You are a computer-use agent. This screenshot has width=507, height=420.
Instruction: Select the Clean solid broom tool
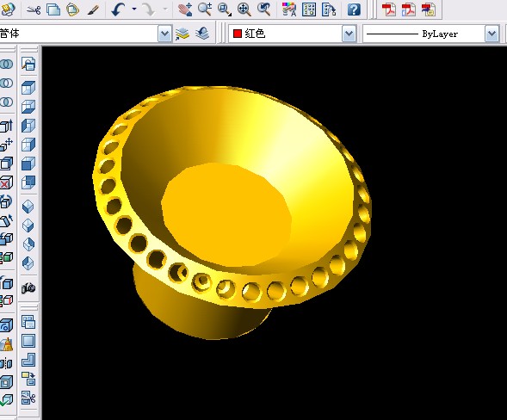(x=7, y=344)
